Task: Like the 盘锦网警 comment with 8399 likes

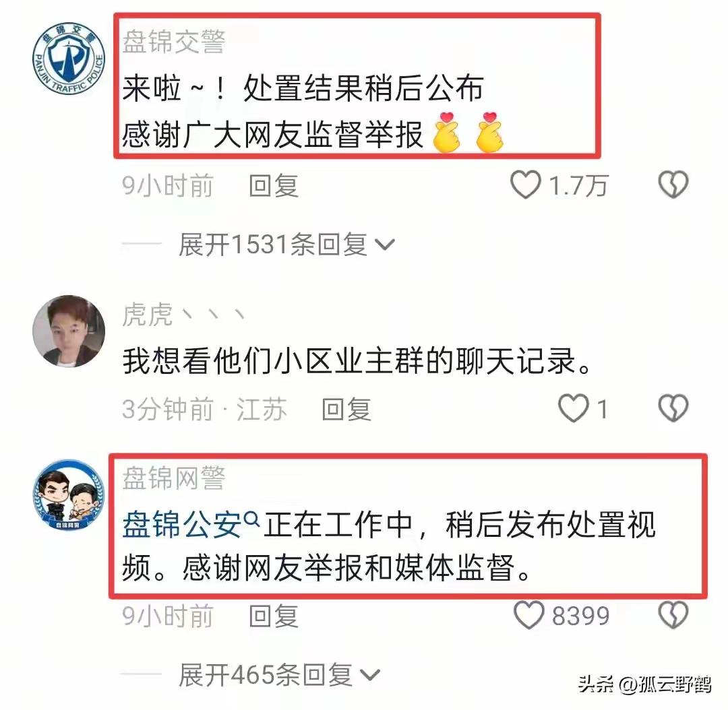Action: [x=529, y=615]
